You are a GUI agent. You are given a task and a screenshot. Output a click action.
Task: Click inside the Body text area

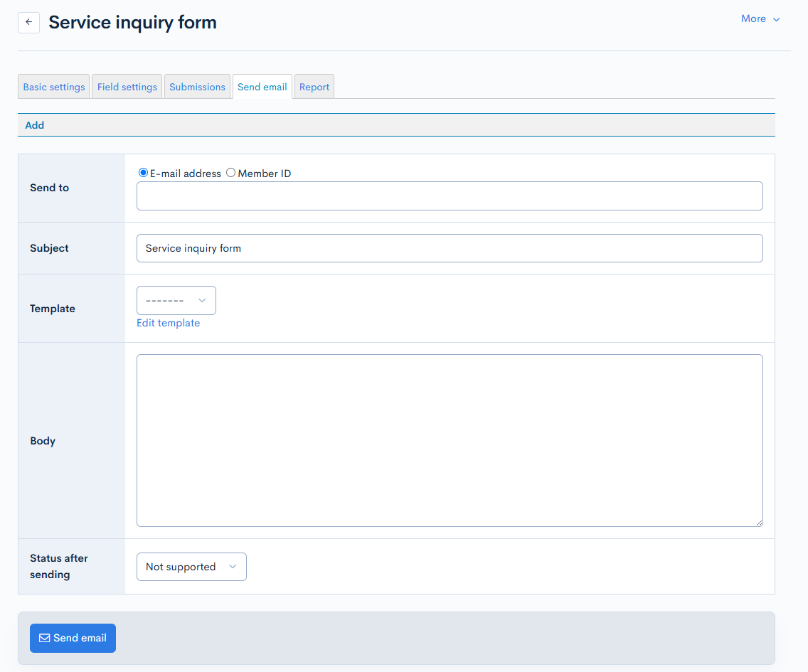(450, 440)
